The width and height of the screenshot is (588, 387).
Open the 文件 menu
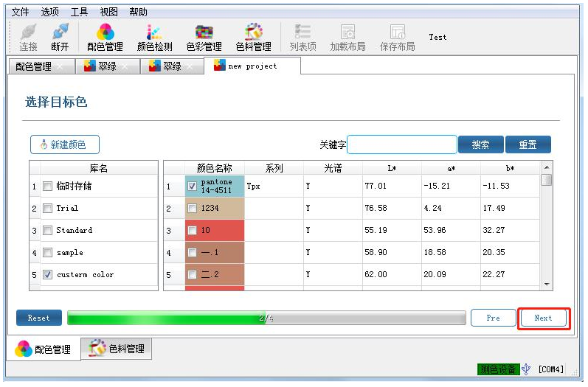(21, 12)
